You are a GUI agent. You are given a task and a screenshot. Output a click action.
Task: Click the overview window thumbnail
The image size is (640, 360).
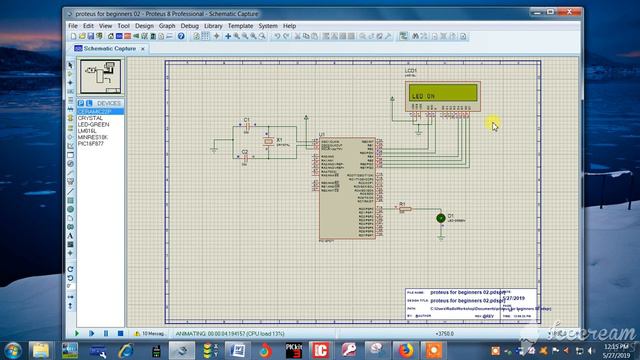coord(100,77)
